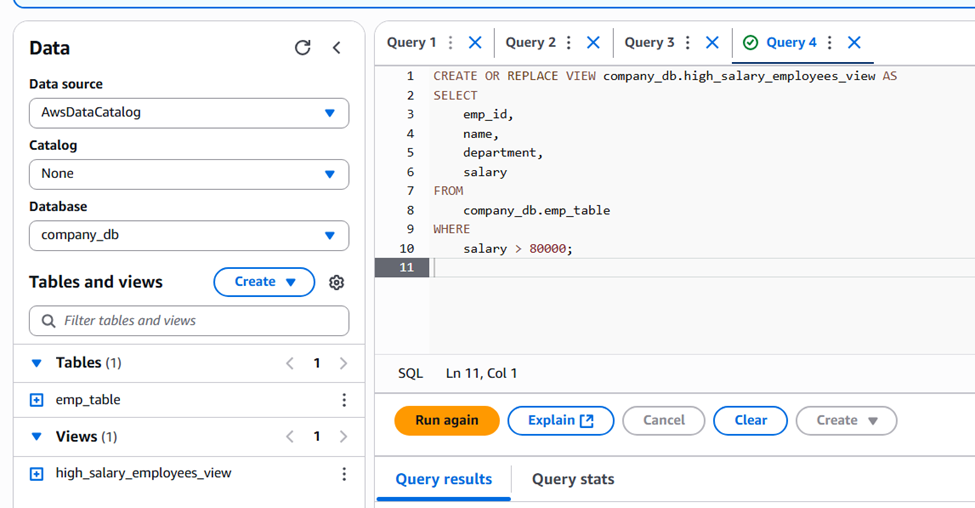
Task: Click the SQL label in status bar
Action: point(410,374)
